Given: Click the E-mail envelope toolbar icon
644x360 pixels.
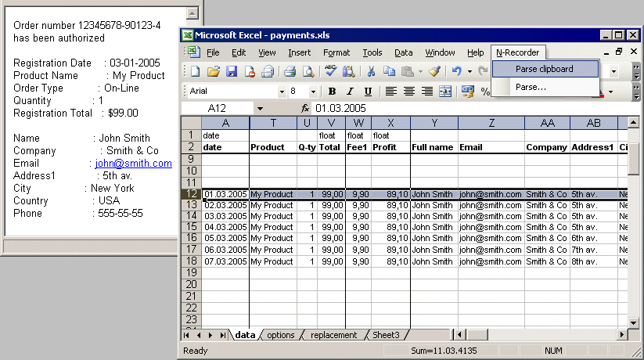Looking at the screenshot, I should (x=268, y=71).
